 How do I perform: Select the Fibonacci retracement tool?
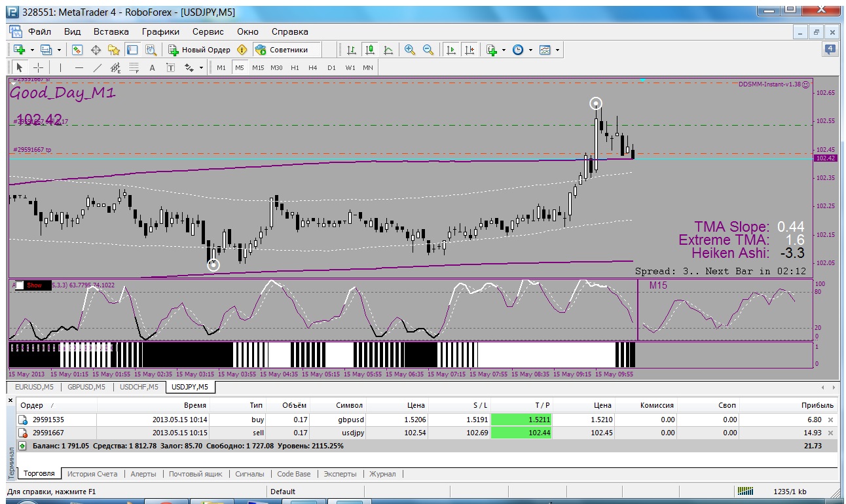tap(134, 67)
